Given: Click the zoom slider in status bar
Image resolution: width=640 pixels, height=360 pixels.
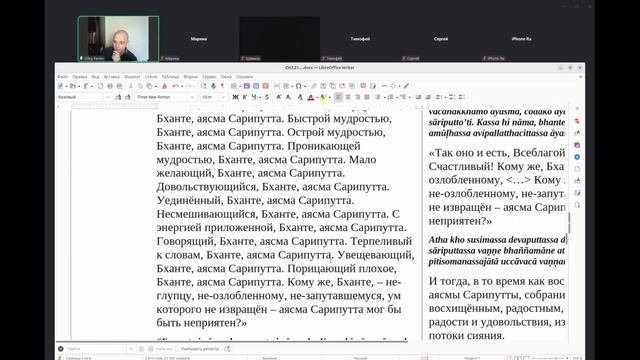Looking at the screenshot, I should point(551,358).
